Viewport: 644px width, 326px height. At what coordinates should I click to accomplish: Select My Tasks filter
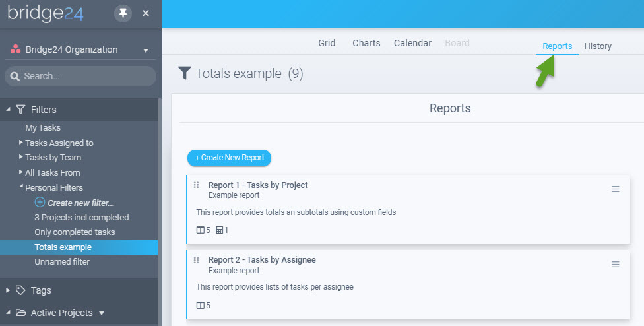[43, 127]
